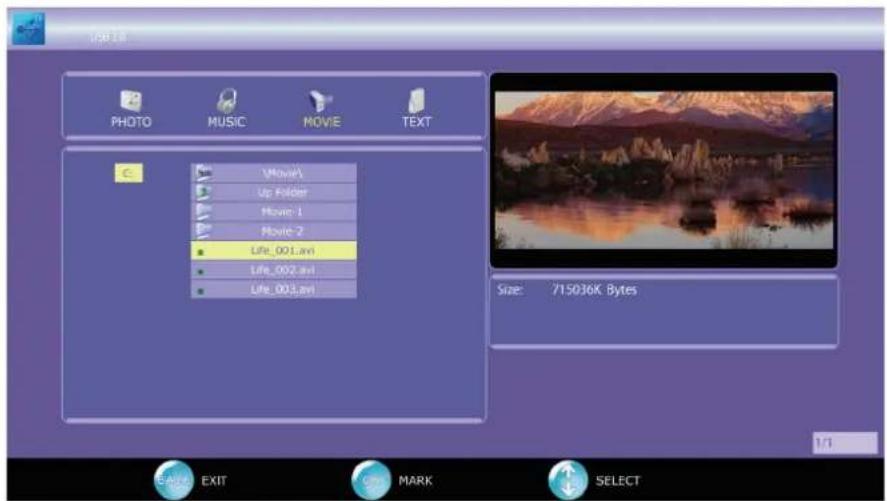The image size is (887, 501).
Task: Select the Life_003.avi file
Action: 274,289
